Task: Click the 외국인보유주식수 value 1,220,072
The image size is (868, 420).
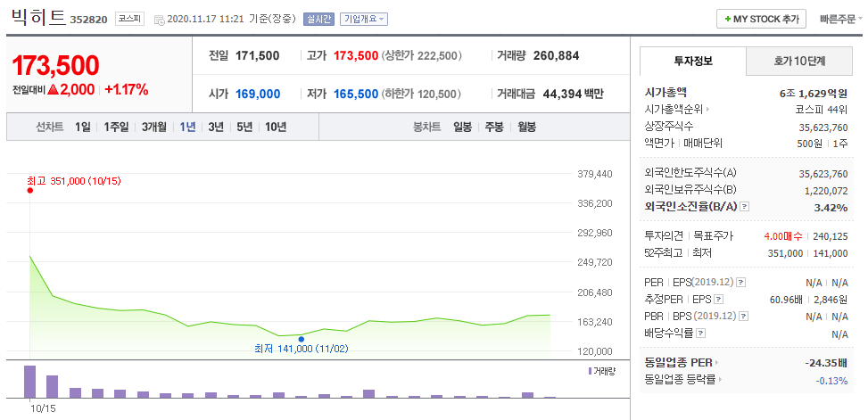Action: coord(825,190)
